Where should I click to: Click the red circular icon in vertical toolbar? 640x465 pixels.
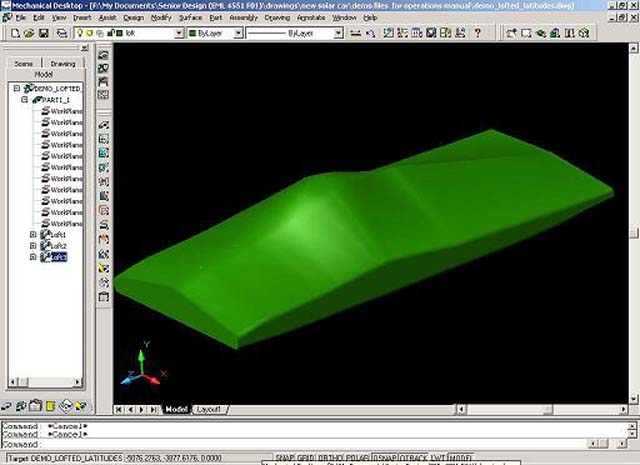pyautogui.click(x=104, y=211)
